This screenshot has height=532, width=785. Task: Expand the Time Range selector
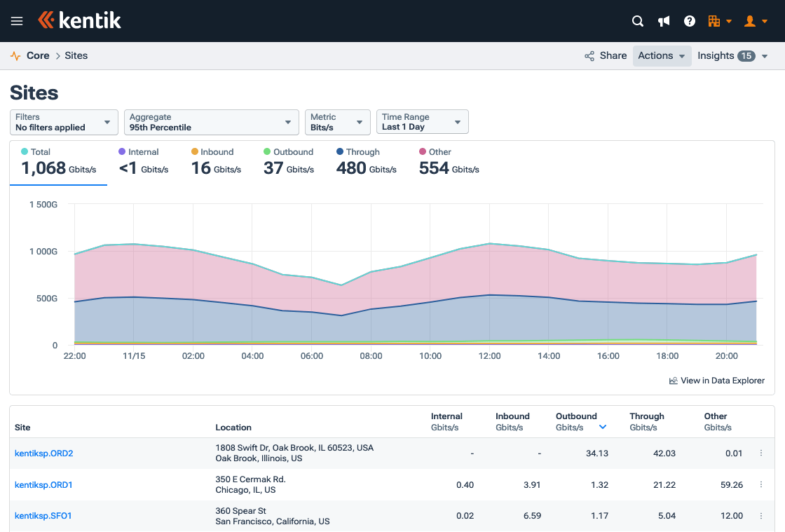pos(422,122)
